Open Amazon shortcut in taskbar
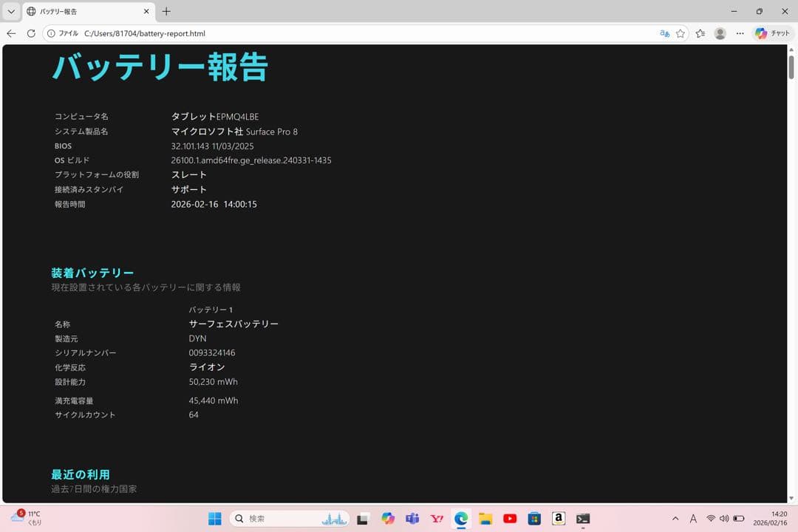Screen dimensions: 798x532 click(x=559, y=519)
